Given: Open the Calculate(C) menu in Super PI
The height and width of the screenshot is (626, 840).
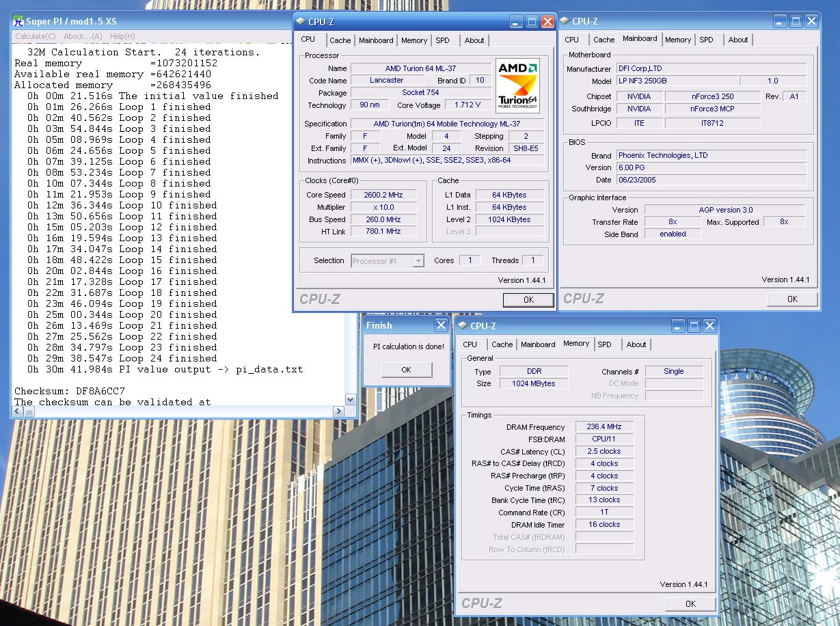Looking at the screenshot, I should (x=36, y=36).
